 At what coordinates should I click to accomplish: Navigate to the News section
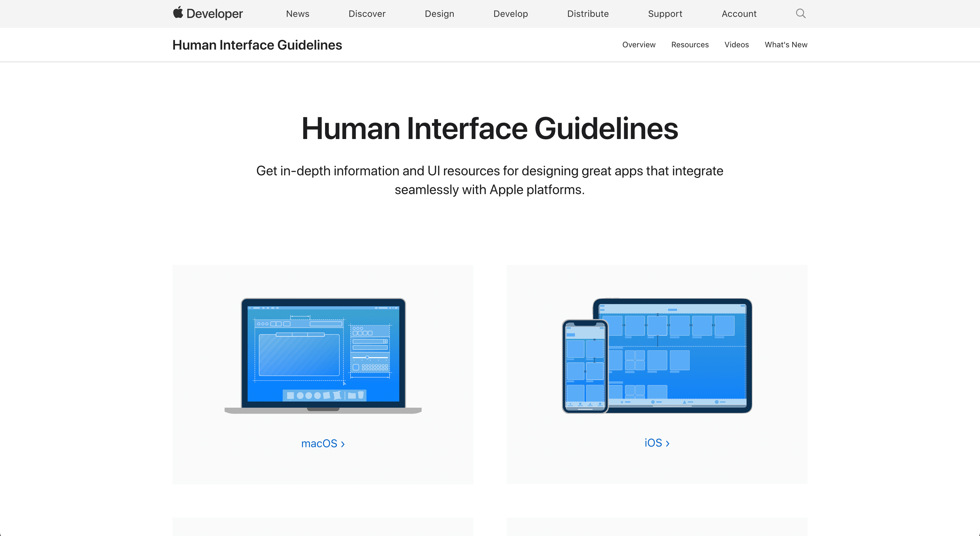[297, 13]
